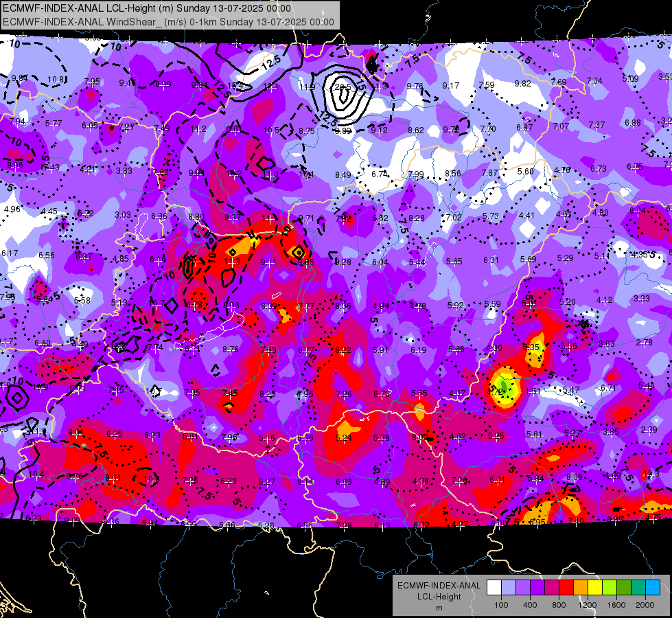Click the lime green legend swatch
The width and height of the screenshot is (672, 618).
610,588
